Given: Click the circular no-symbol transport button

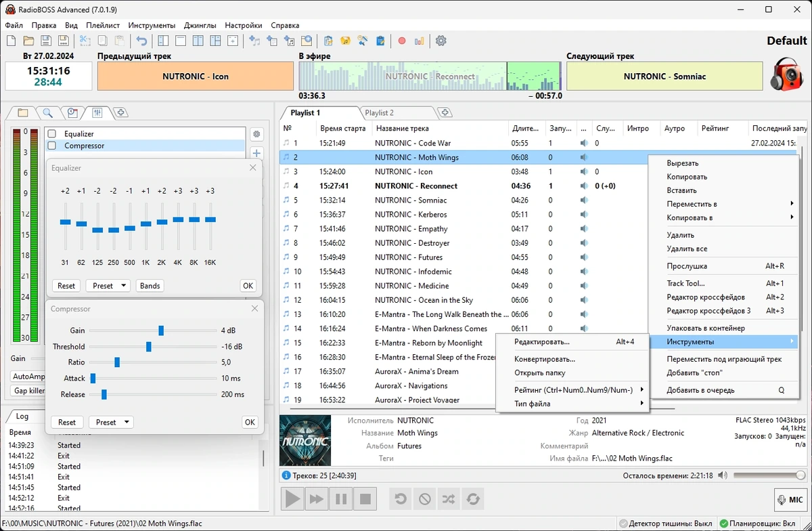Looking at the screenshot, I should [424, 499].
